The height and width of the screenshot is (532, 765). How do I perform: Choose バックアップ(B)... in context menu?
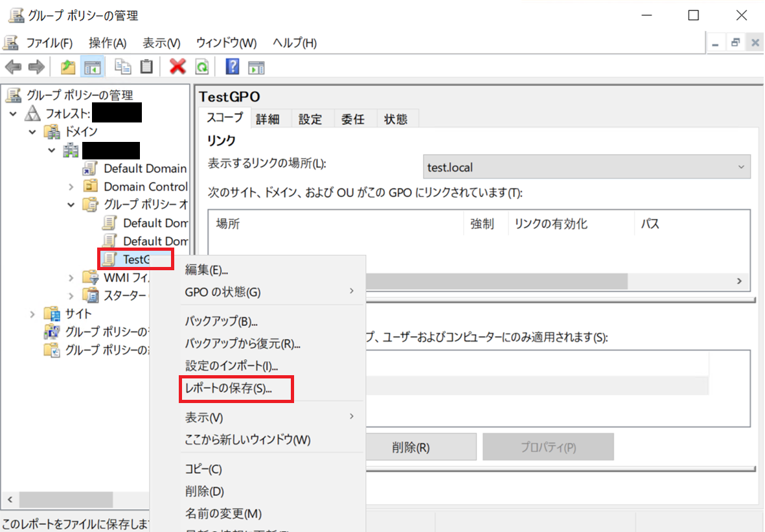273,321
